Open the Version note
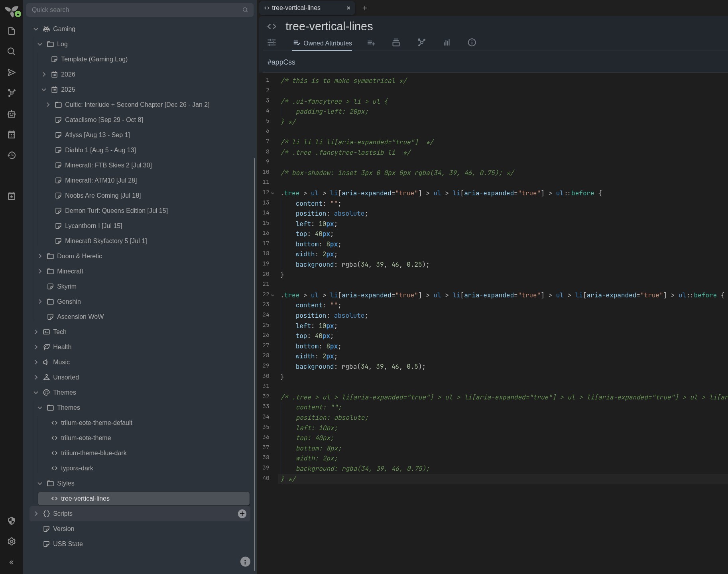The height and width of the screenshot is (574, 728). point(63,529)
